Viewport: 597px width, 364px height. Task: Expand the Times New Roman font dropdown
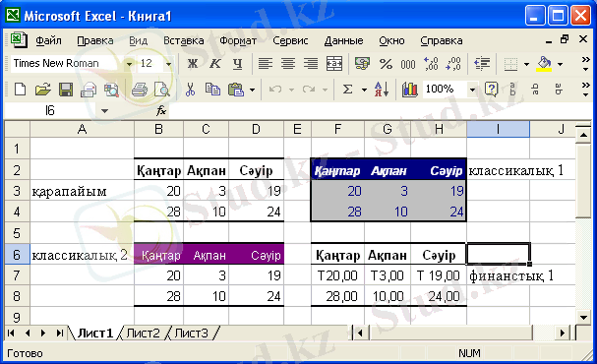pyautogui.click(x=129, y=64)
